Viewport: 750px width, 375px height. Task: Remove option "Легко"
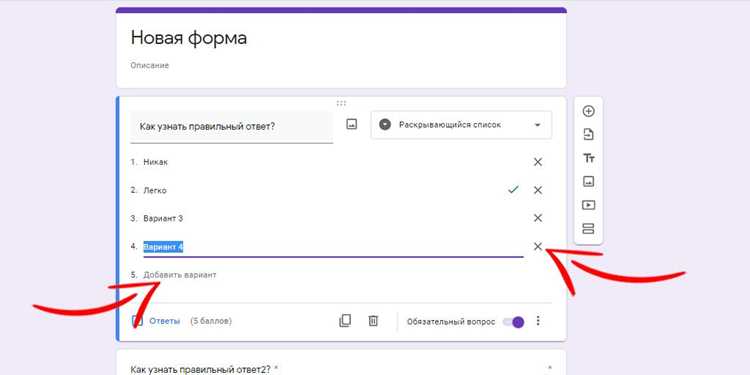(x=538, y=190)
